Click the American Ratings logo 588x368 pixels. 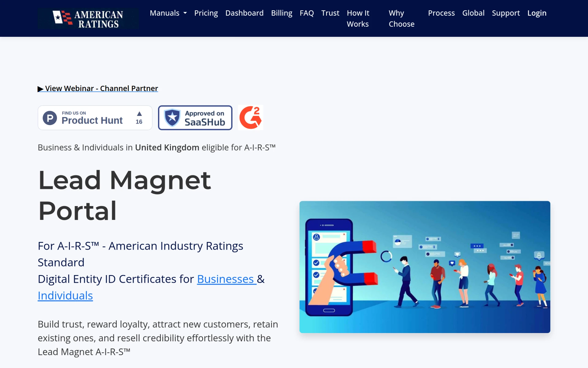pyautogui.click(x=88, y=18)
